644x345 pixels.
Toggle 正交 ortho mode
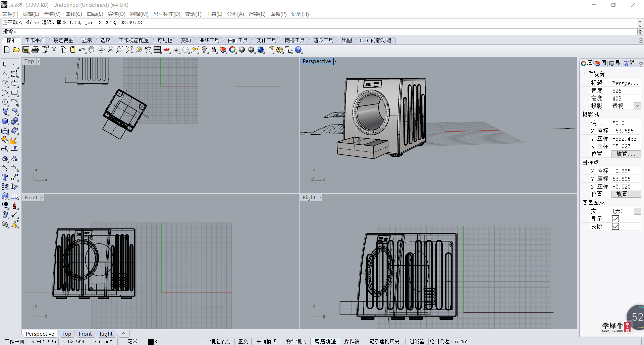(x=243, y=341)
